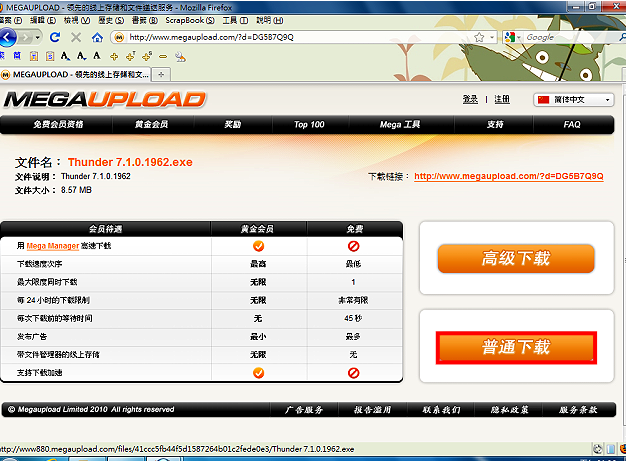
Task: Open the 奖励 navigation item
Action: 232,125
